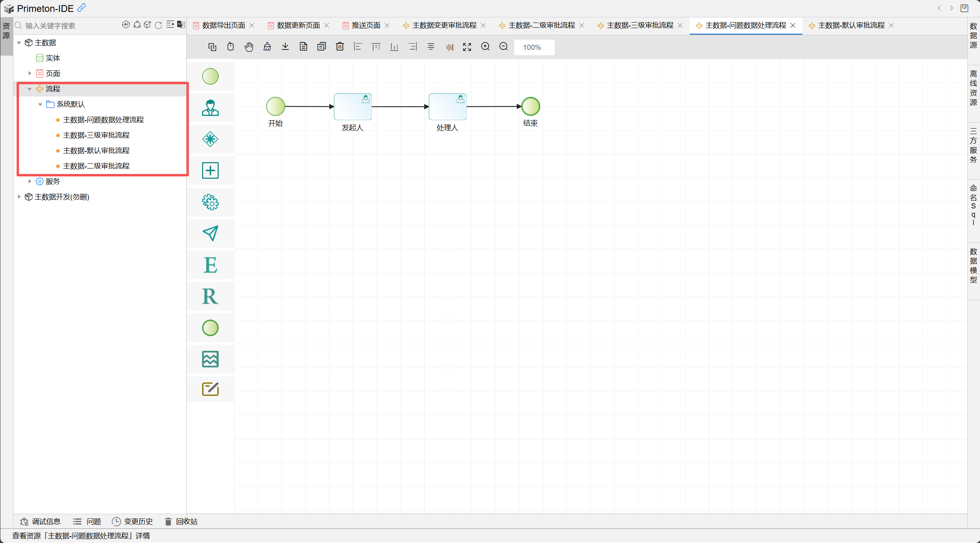Click the fit-to-screen expand icon
Image resolution: width=980 pixels, height=543 pixels.
coord(467,47)
